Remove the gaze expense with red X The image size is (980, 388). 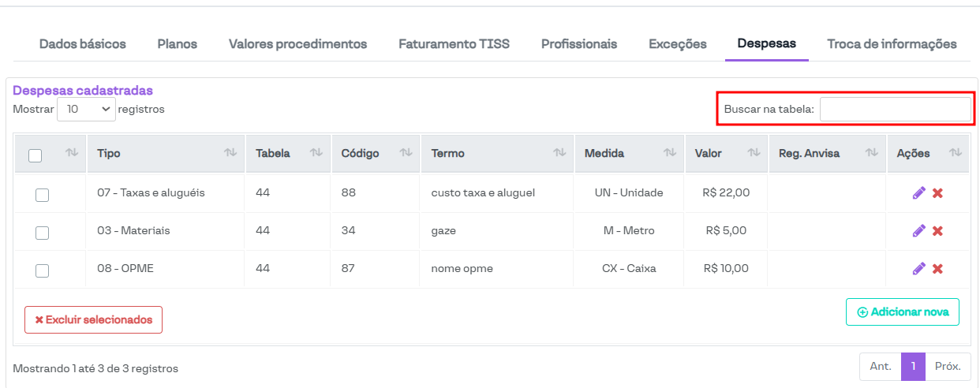(x=937, y=231)
